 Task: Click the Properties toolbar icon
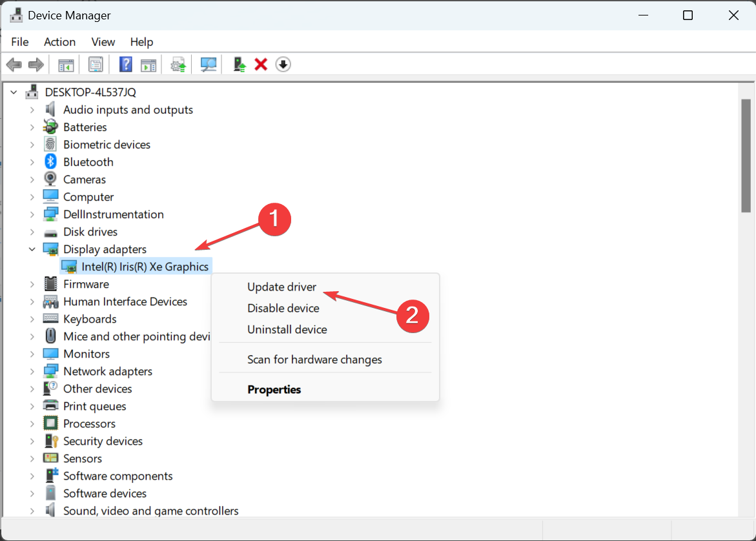pyautogui.click(x=96, y=65)
